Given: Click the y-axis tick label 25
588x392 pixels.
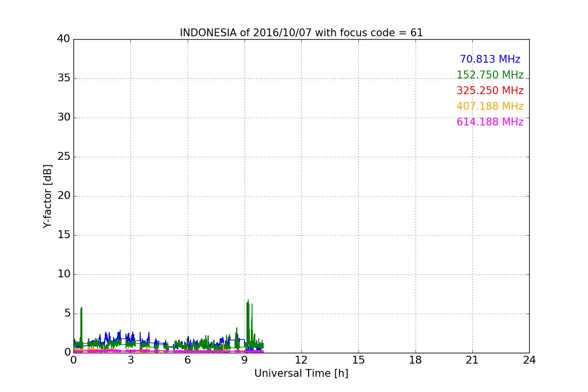Looking at the screenshot, I should 64,156.
